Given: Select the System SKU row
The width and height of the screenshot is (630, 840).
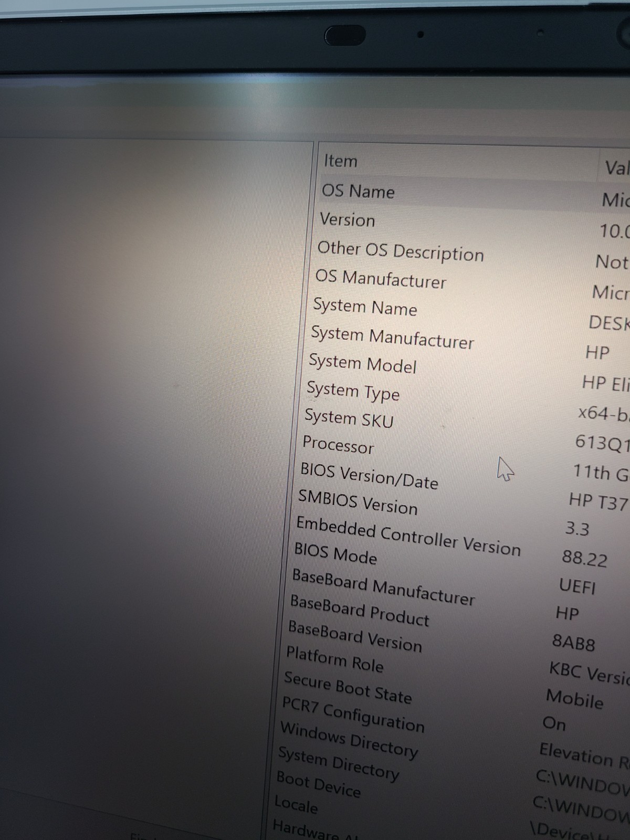Looking at the screenshot, I should tap(349, 418).
